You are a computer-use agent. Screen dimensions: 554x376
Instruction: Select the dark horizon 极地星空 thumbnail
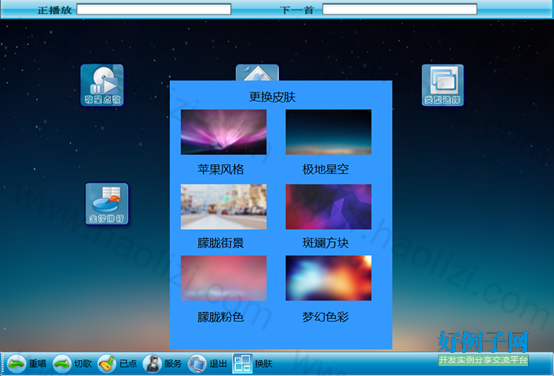329,132
